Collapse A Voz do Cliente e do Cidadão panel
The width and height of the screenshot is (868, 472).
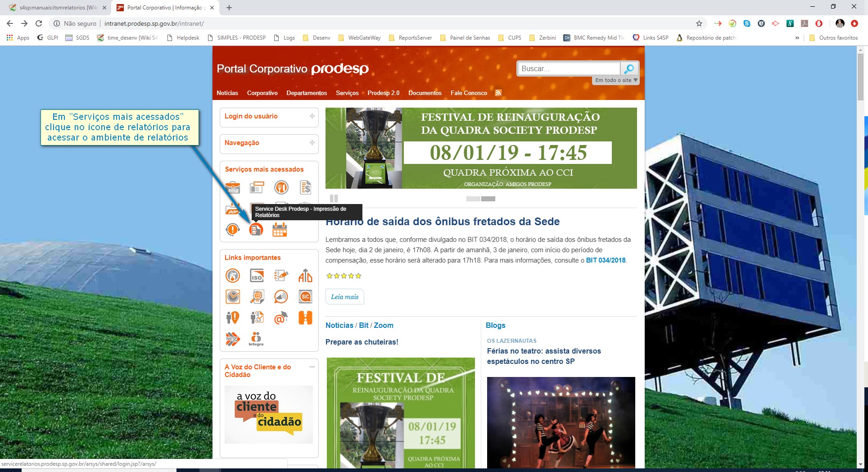click(x=312, y=367)
